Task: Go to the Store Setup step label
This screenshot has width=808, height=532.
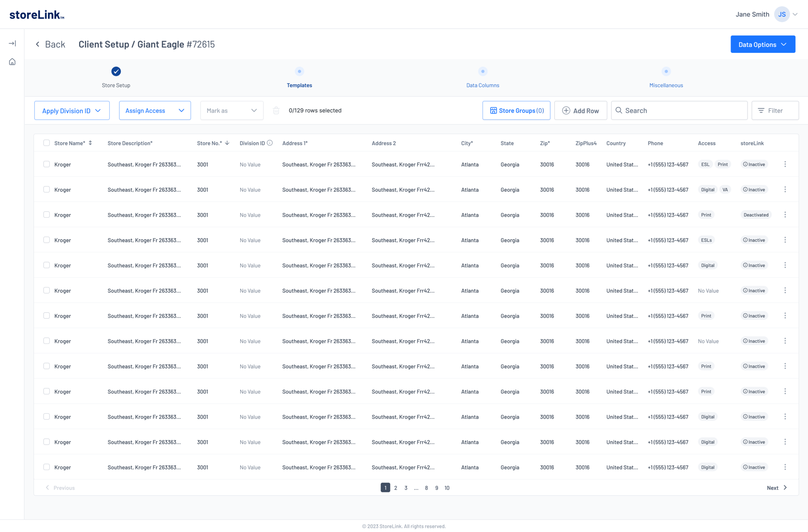Action: (116, 85)
